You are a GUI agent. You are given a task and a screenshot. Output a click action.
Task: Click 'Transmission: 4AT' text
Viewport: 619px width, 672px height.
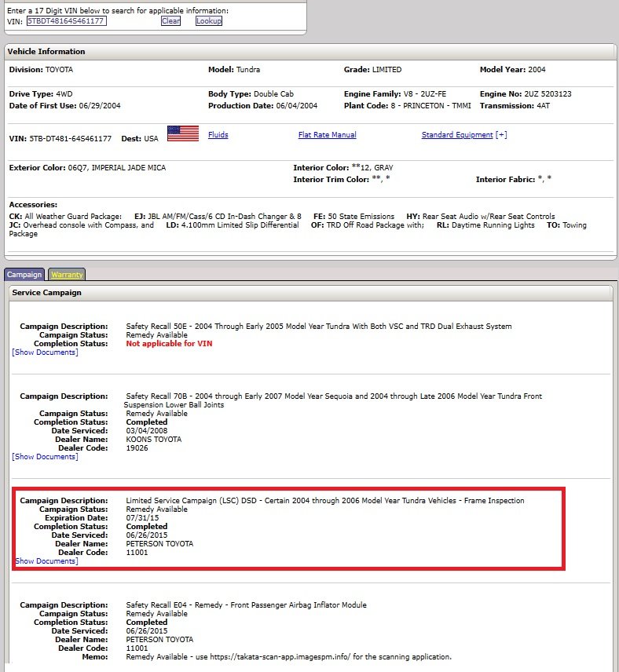click(x=515, y=105)
